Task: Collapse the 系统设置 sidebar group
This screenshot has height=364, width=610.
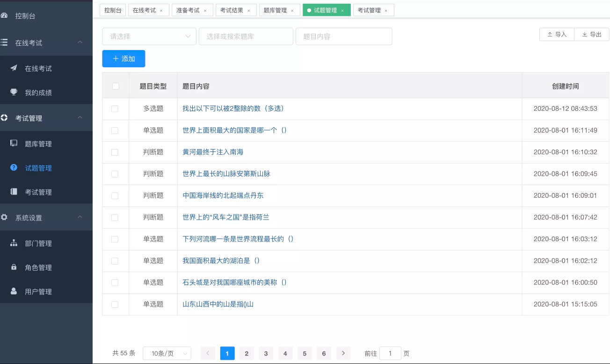Action: click(x=80, y=217)
